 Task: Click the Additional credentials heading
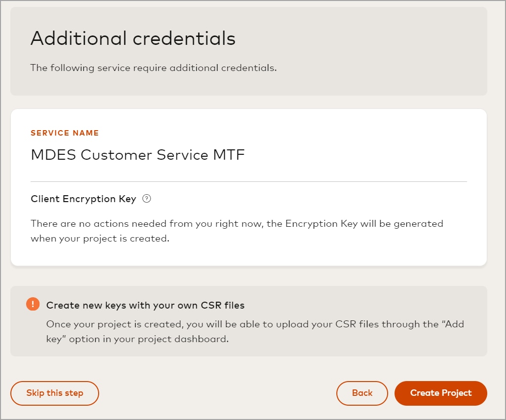click(133, 38)
